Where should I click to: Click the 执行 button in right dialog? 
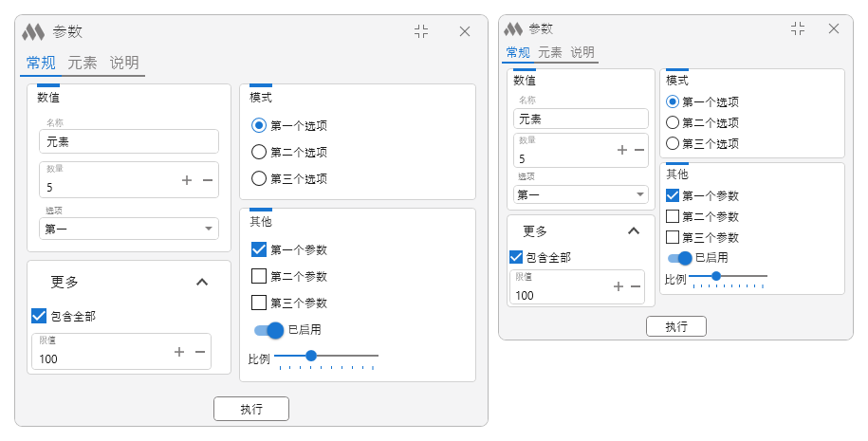[x=676, y=326]
